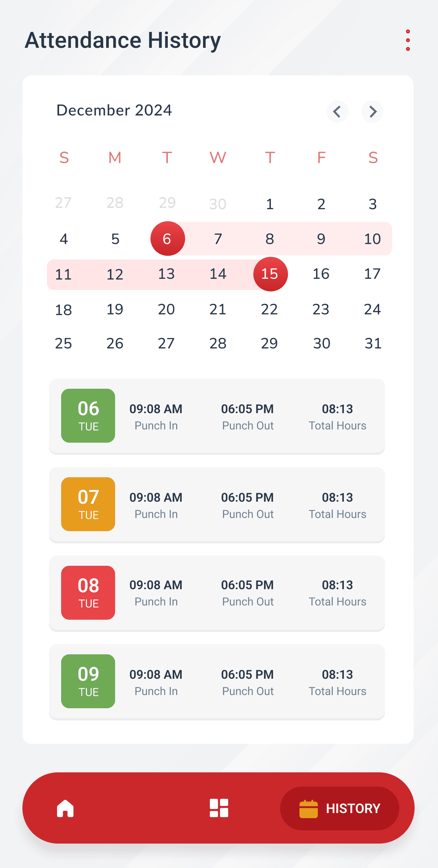Advance to next month with right chevron

coord(372,112)
